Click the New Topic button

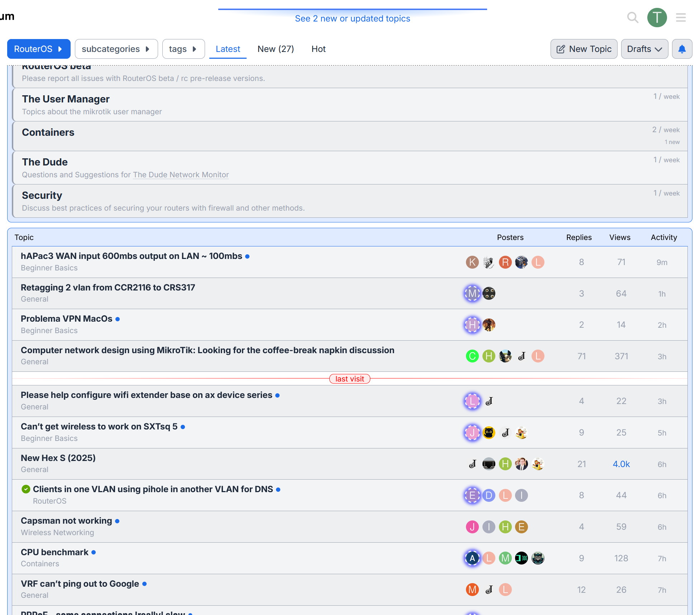[584, 49]
